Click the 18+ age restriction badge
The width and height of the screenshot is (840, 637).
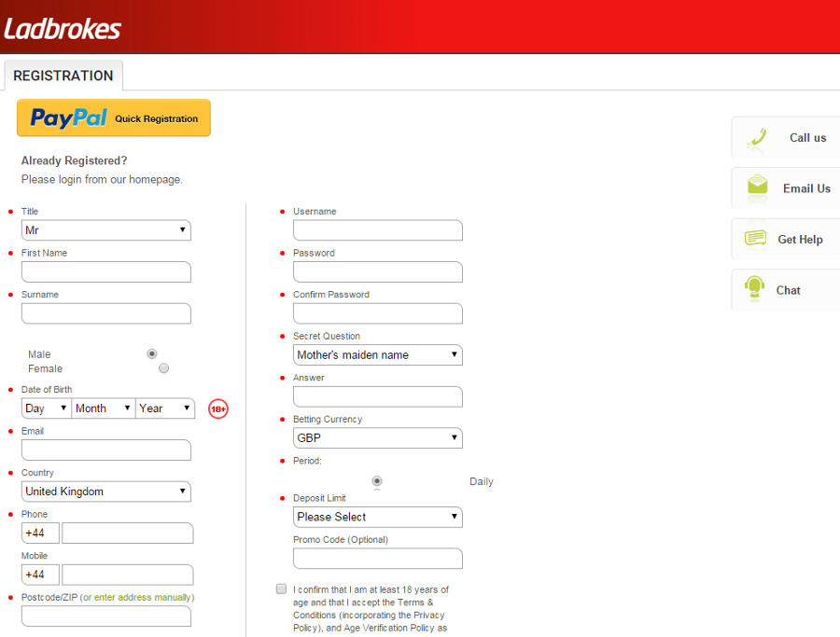tap(218, 409)
